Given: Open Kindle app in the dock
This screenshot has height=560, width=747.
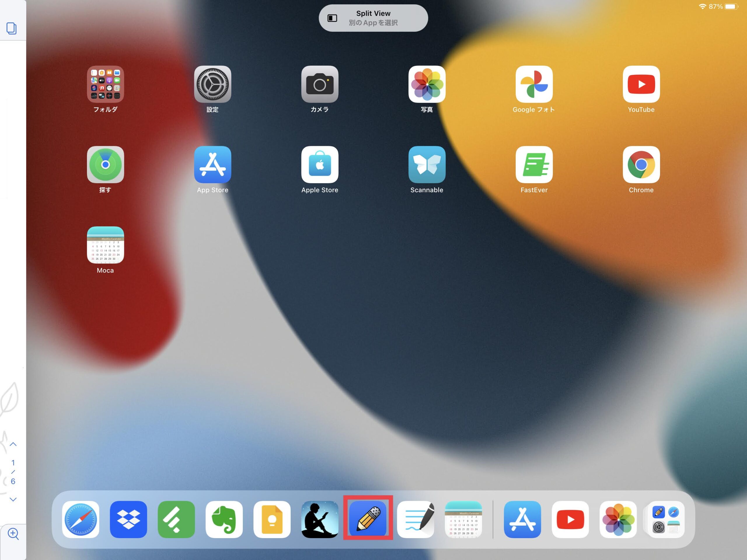Looking at the screenshot, I should (320, 519).
